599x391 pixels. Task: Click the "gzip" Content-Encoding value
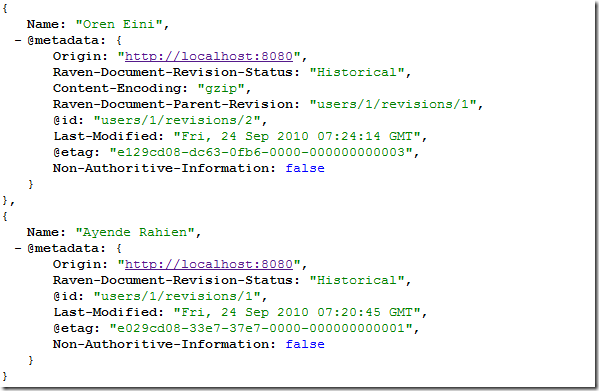[221, 88]
